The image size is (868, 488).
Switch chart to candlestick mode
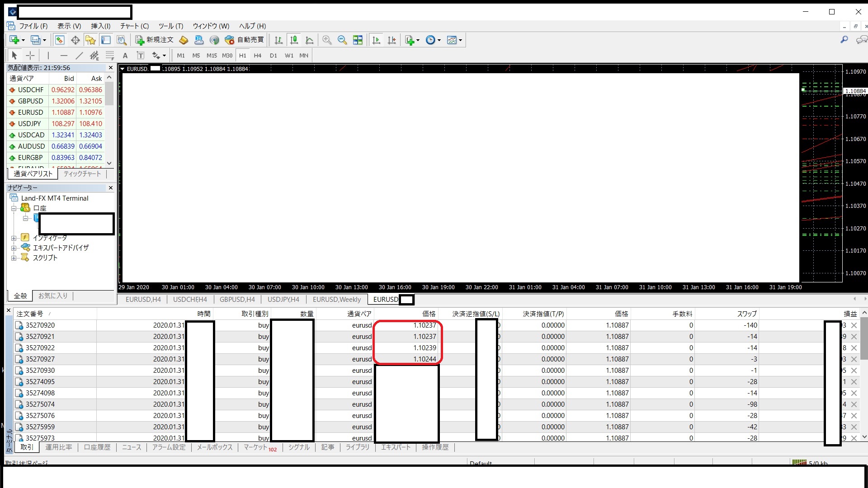pos(294,40)
